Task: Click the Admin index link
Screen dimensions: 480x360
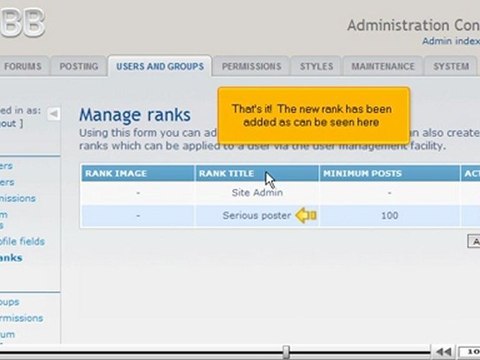Action: (451, 41)
